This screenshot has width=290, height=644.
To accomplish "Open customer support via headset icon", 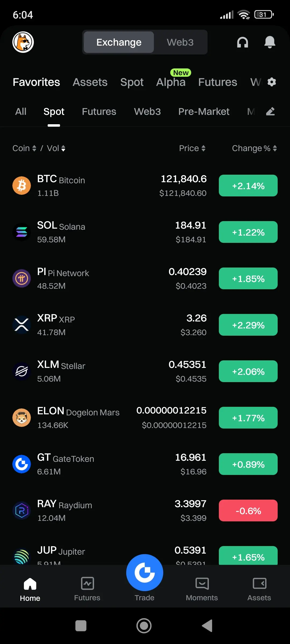I will coord(242,42).
